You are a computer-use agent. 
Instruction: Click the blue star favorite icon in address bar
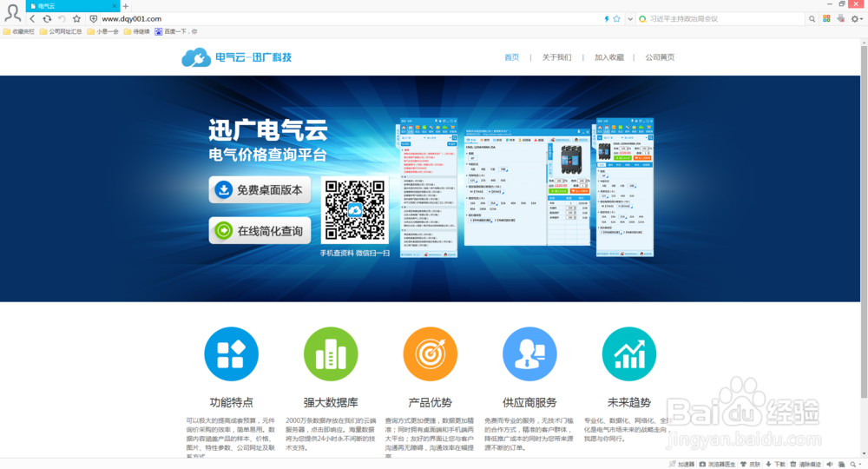[616, 19]
